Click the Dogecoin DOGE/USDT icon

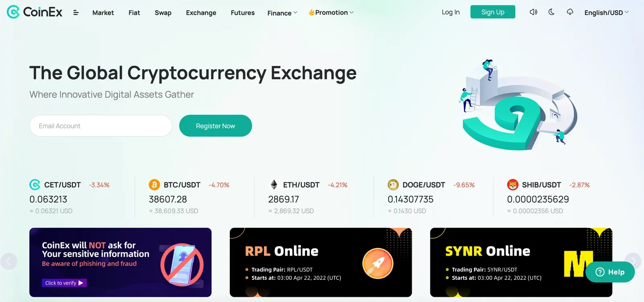[x=393, y=185]
